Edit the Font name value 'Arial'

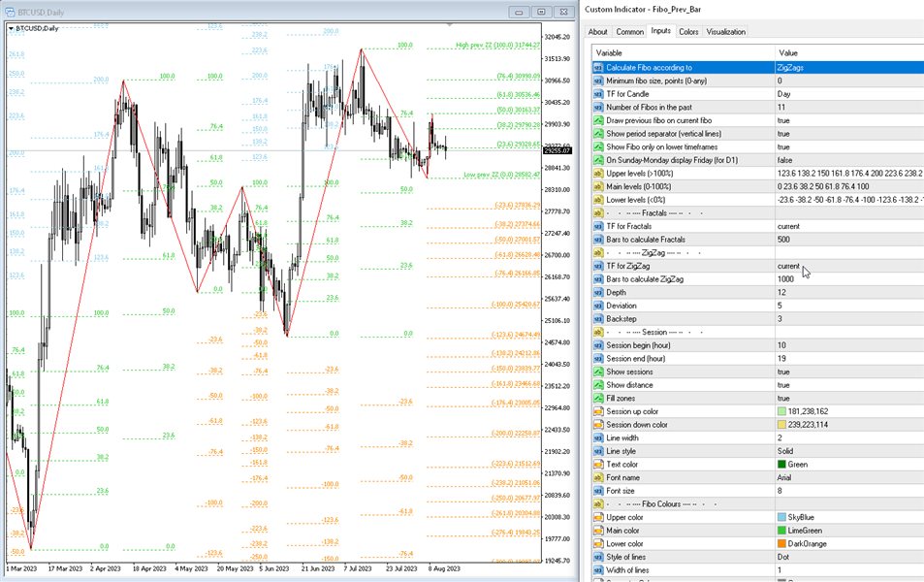(x=783, y=477)
